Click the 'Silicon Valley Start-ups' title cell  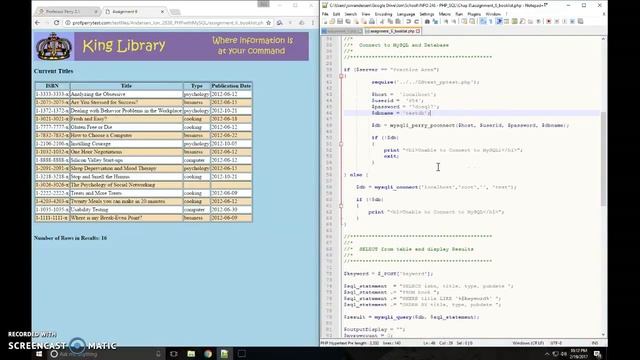(126, 160)
